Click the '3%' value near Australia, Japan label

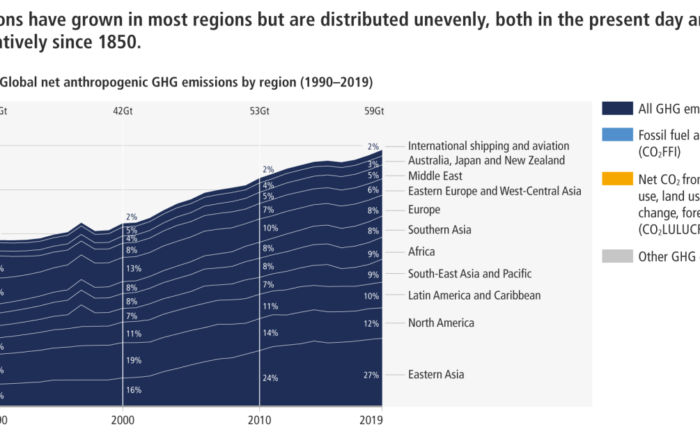373,165
